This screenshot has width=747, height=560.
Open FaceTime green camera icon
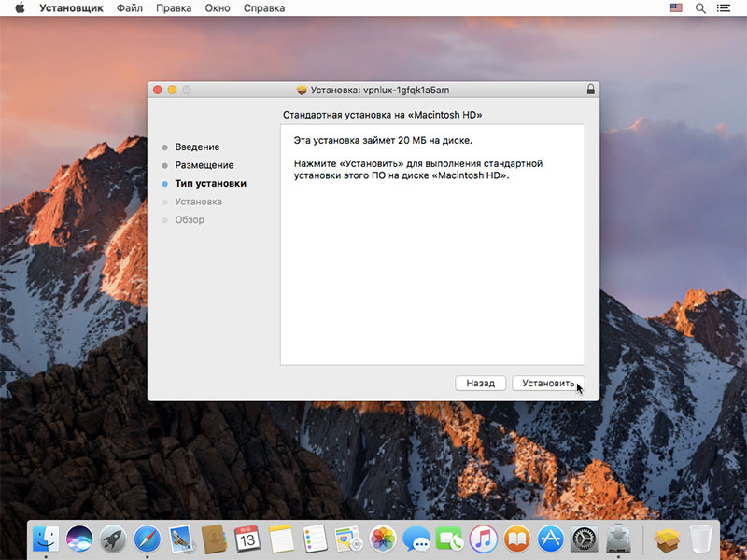[x=450, y=539]
